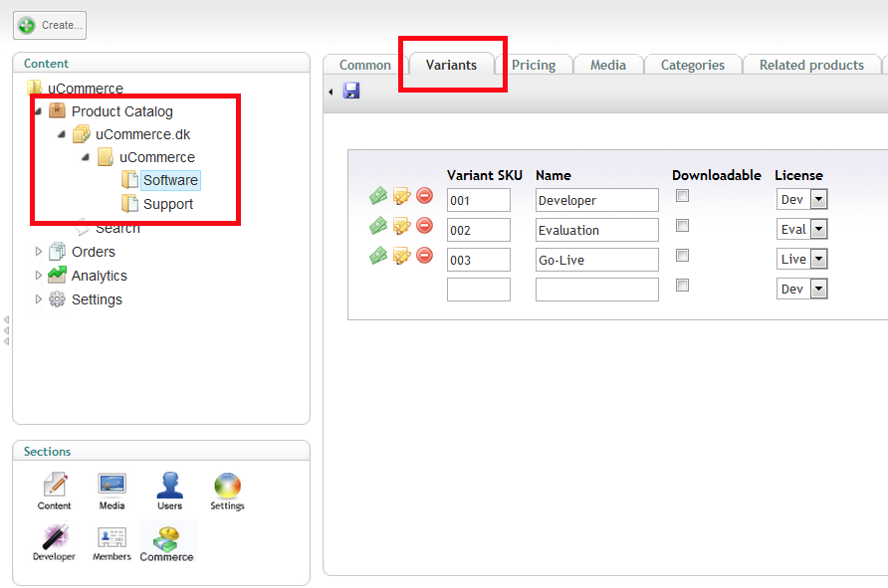Click the Orders documents icon
The width and height of the screenshot is (888, 588).
pyautogui.click(x=57, y=251)
